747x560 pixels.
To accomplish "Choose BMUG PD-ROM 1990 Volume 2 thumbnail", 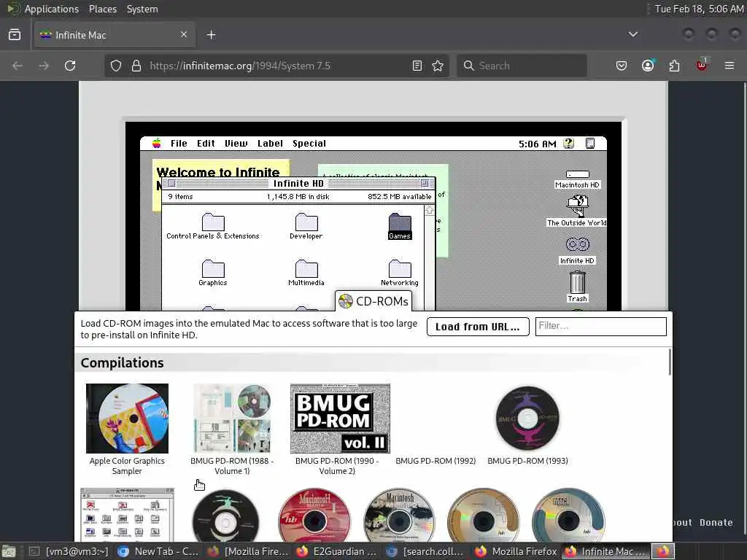I will coord(340,418).
